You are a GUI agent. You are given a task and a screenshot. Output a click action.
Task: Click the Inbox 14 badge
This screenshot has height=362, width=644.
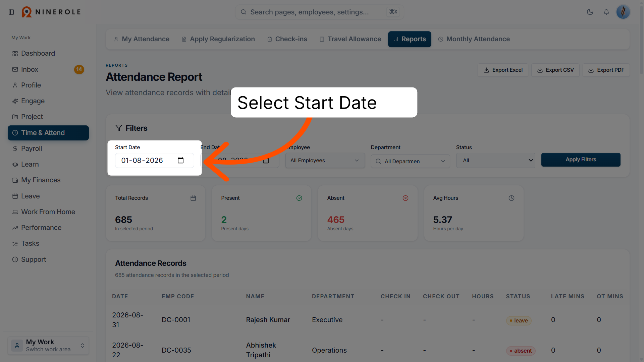(79, 69)
